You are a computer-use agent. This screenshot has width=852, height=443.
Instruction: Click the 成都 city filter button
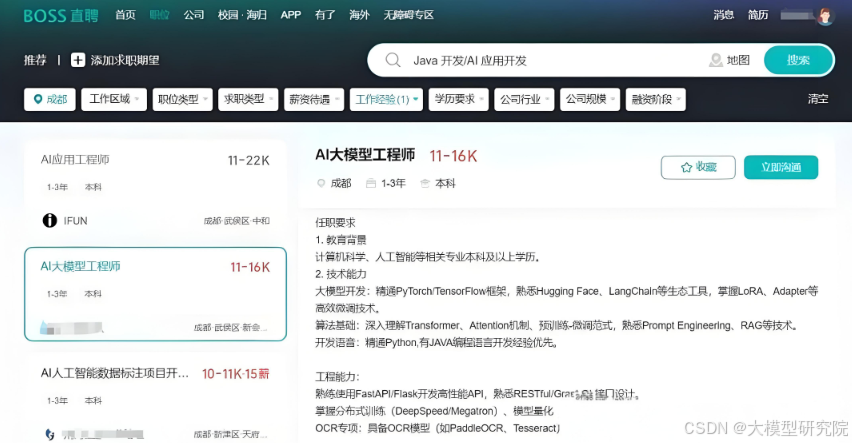coord(49,99)
